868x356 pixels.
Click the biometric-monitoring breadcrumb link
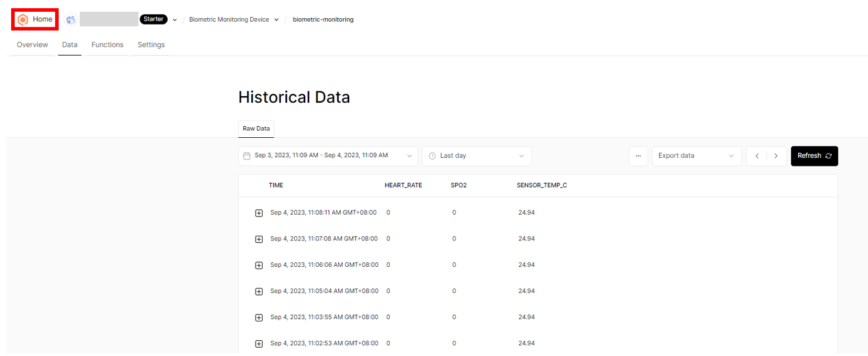(x=323, y=19)
